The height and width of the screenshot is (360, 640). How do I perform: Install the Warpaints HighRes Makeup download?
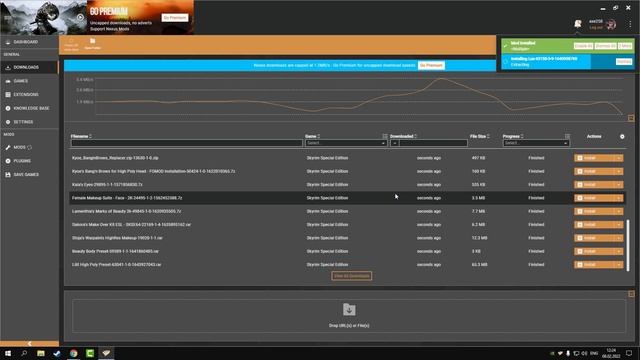(x=595, y=238)
